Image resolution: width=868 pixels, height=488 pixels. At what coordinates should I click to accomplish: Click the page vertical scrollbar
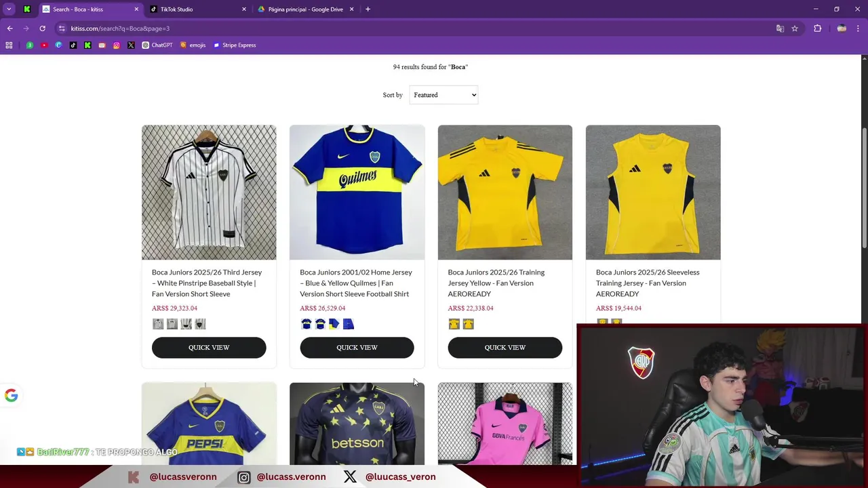864,190
